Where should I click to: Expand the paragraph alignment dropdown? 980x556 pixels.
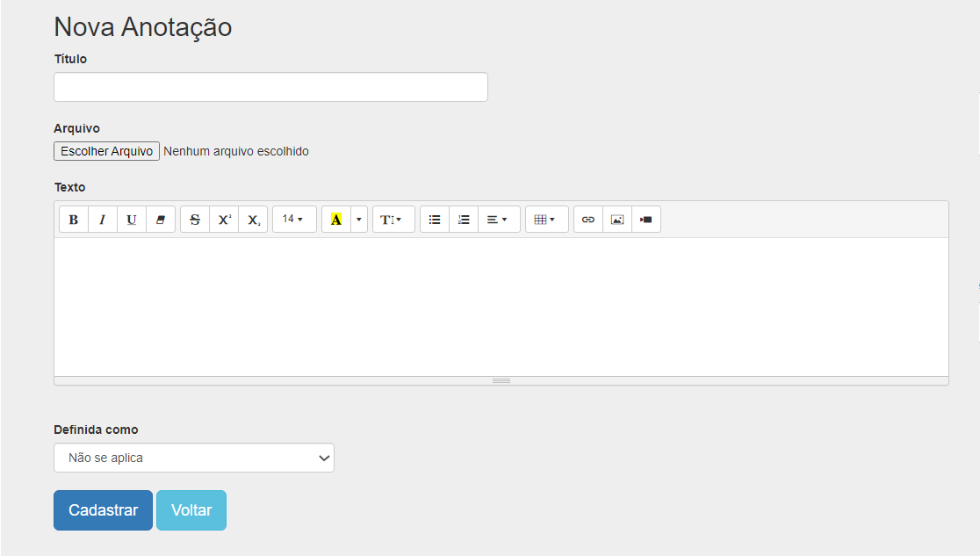(498, 220)
